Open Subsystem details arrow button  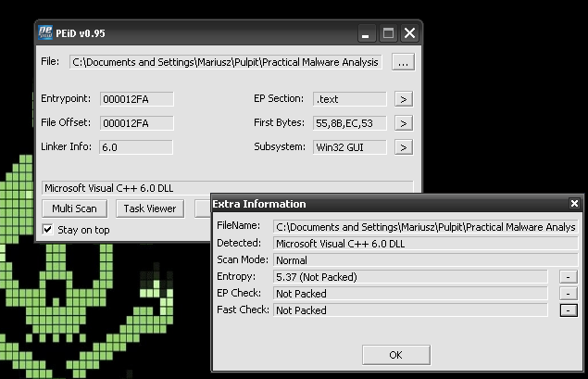coord(404,147)
